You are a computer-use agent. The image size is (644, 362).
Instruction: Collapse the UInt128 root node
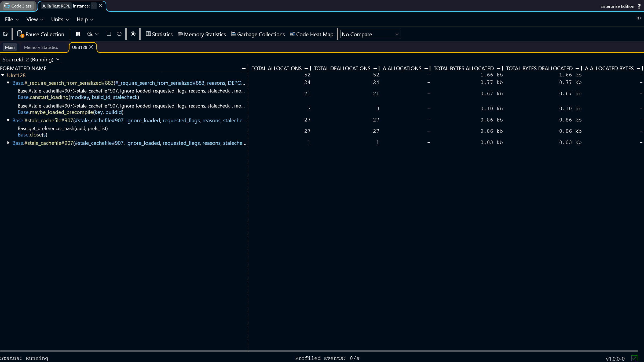pos(3,75)
